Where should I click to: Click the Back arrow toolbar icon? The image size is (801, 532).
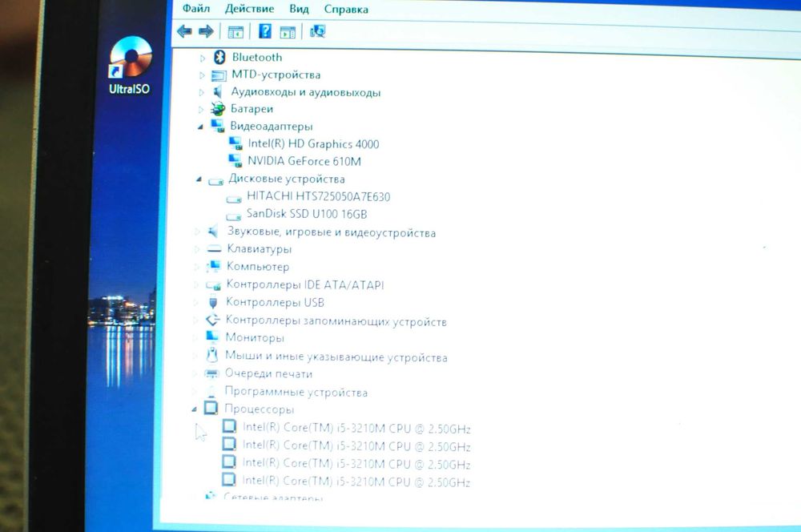(x=184, y=32)
